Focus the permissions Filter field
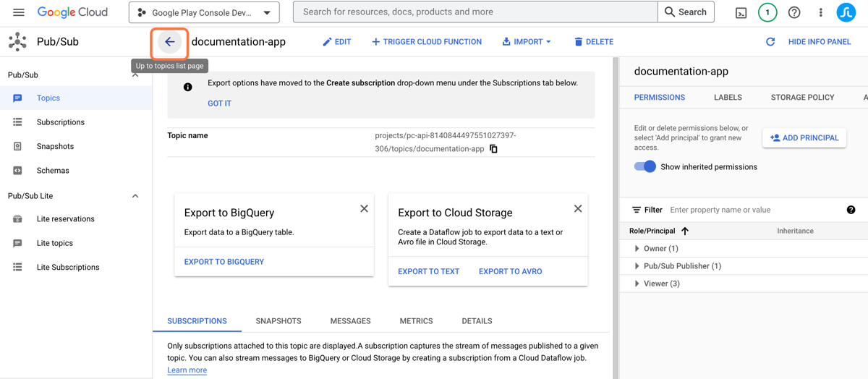 point(752,210)
